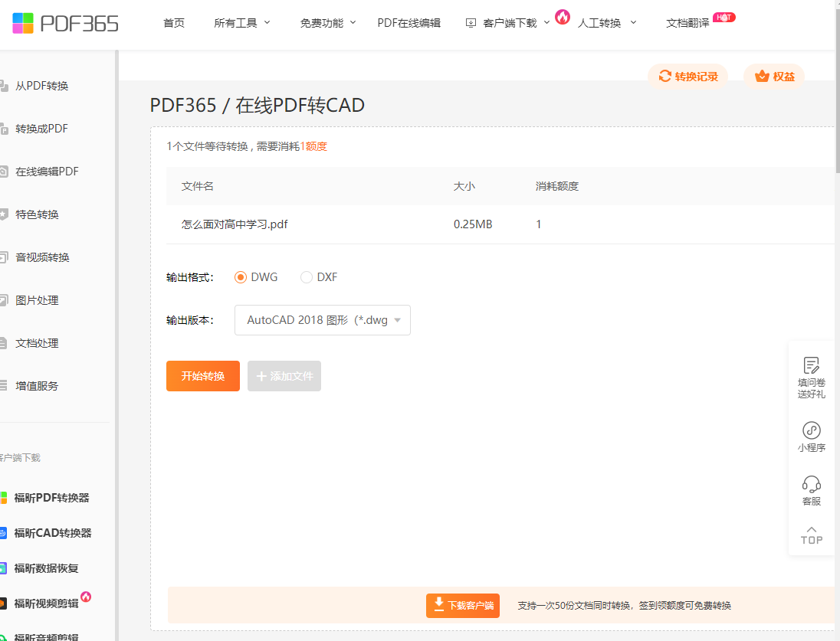Open 在线编辑PDF sidebar category

click(48, 172)
